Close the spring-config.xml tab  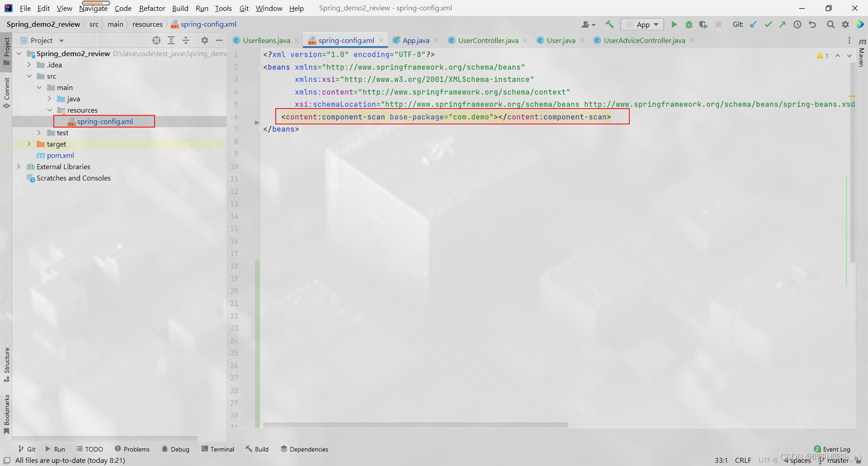pyautogui.click(x=381, y=40)
